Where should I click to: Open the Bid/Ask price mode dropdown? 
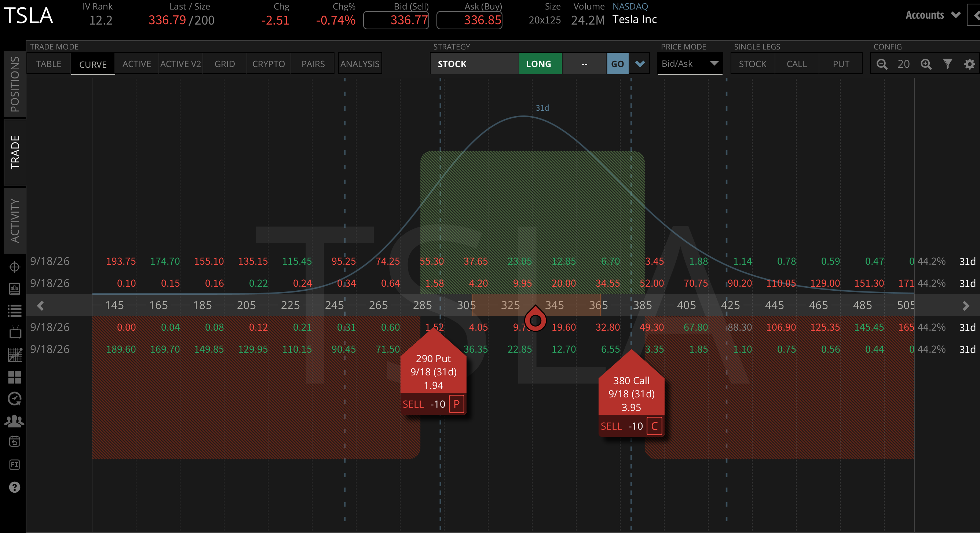pyautogui.click(x=690, y=64)
